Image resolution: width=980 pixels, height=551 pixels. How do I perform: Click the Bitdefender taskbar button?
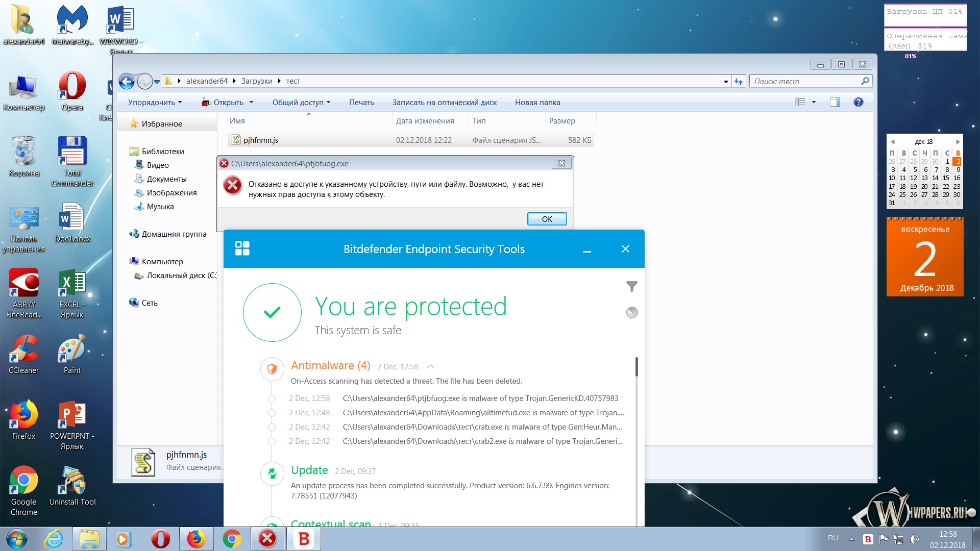click(x=304, y=539)
